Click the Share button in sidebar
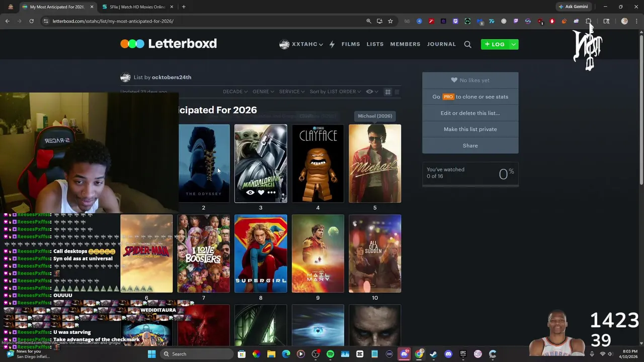 click(470, 145)
